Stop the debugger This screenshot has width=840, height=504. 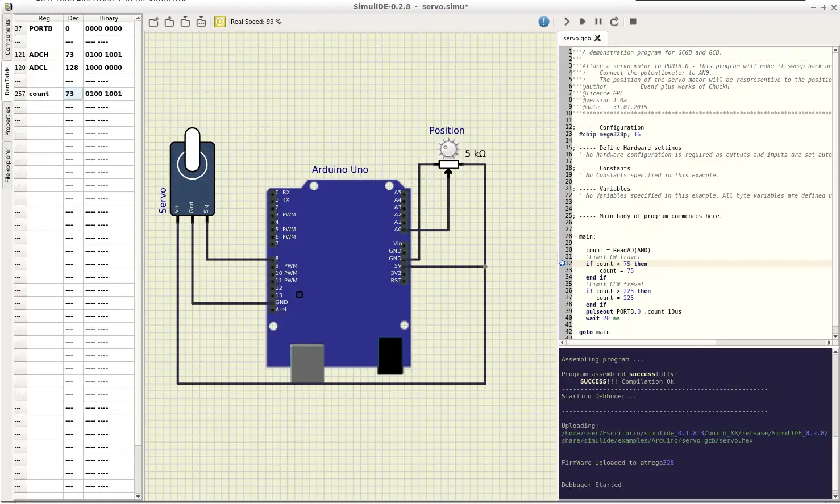tap(633, 22)
